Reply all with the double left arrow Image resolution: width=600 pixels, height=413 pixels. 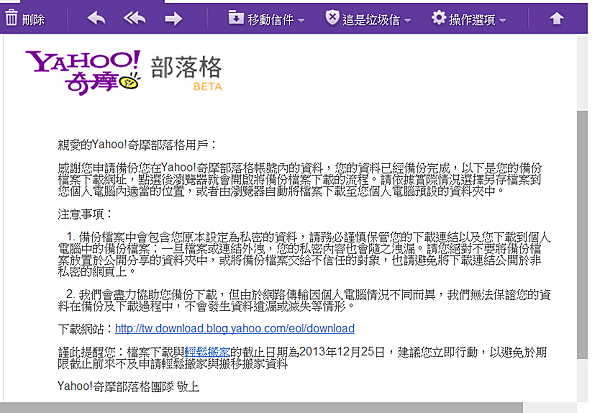(134, 18)
